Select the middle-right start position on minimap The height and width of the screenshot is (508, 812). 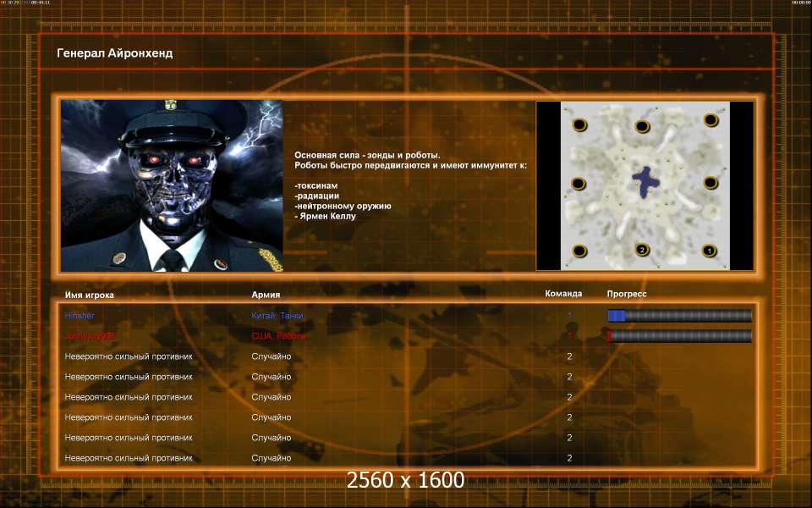(x=710, y=183)
